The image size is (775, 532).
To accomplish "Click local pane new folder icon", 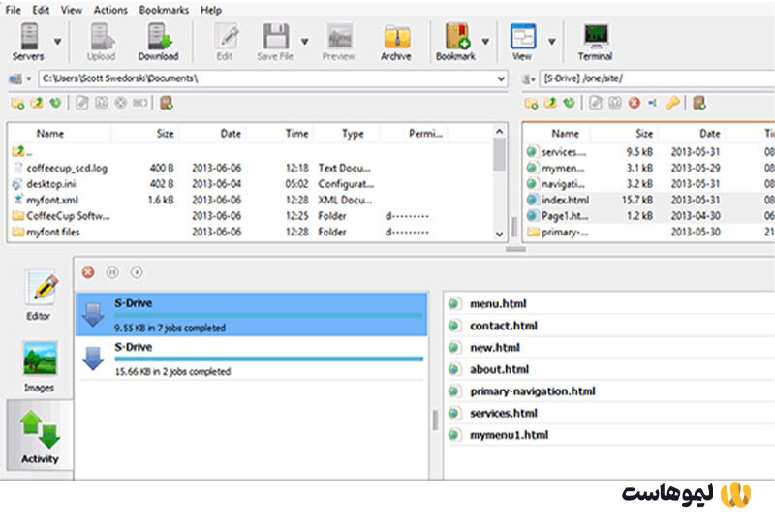I will [17, 104].
